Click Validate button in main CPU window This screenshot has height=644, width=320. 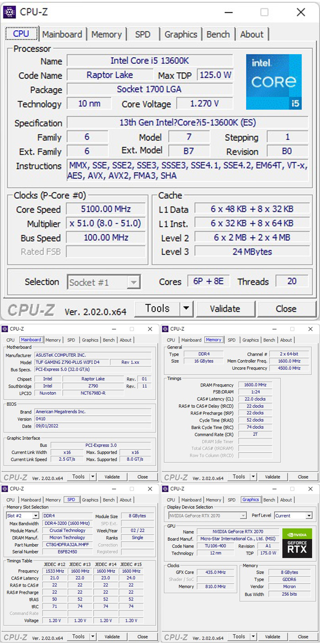pyautogui.click(x=224, y=309)
